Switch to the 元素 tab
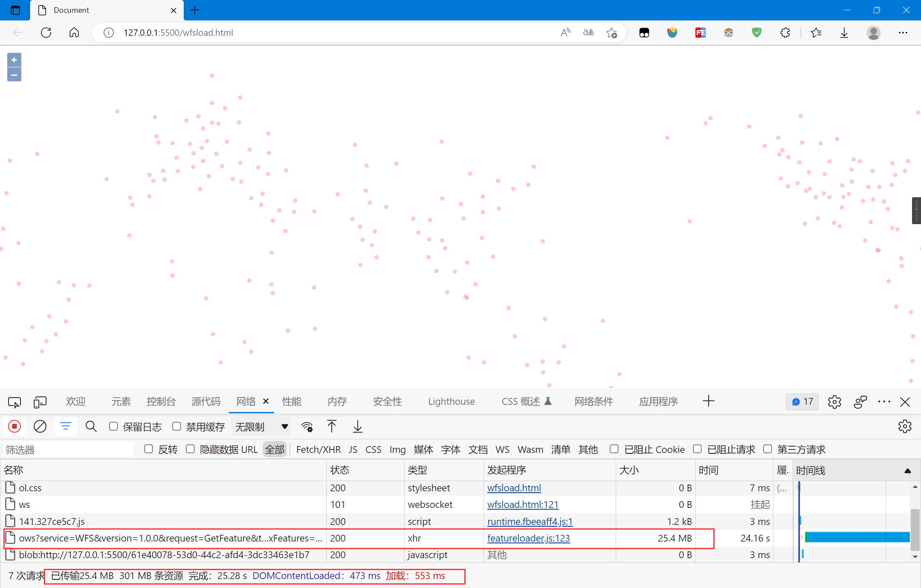 pyautogui.click(x=121, y=402)
